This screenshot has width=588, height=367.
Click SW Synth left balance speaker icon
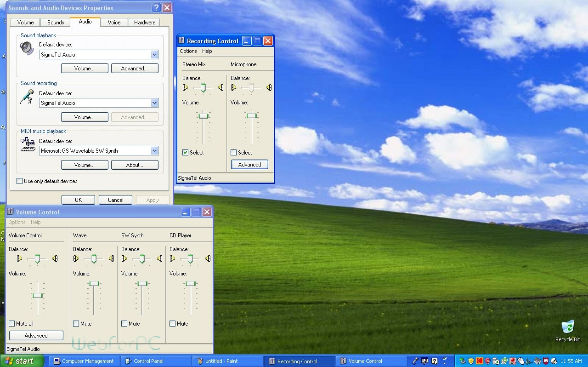124,258
